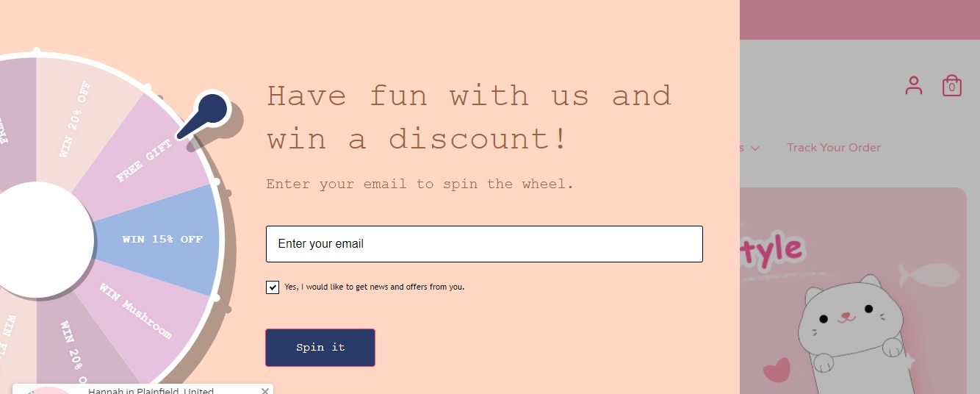
Task: Expand the menu chevron beside Track Your Order
Action: (x=755, y=148)
